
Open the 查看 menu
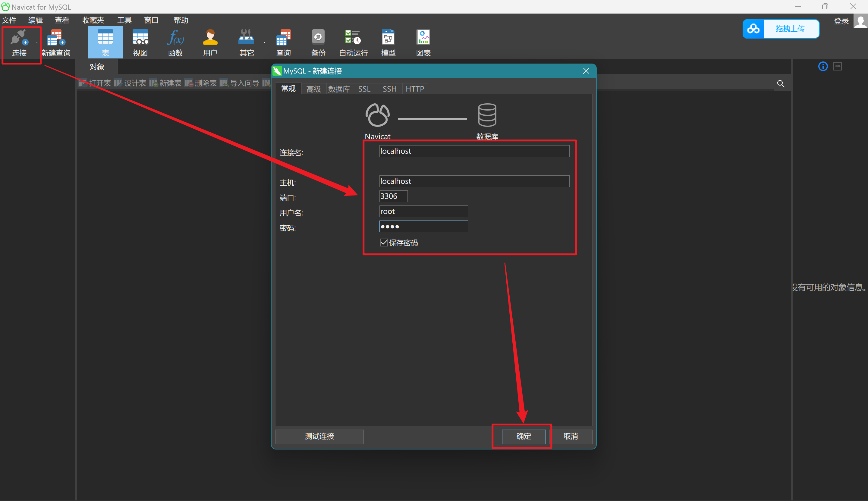tap(62, 20)
